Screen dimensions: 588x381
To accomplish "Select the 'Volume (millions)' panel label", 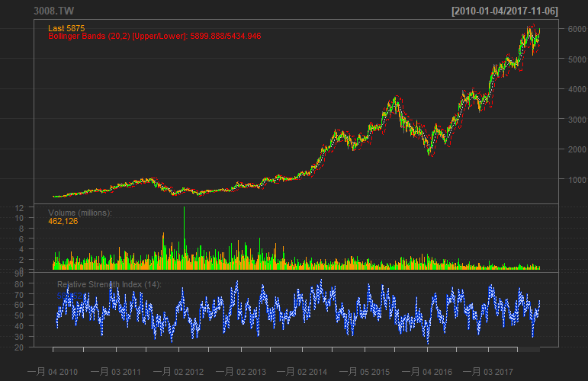I will [80, 213].
